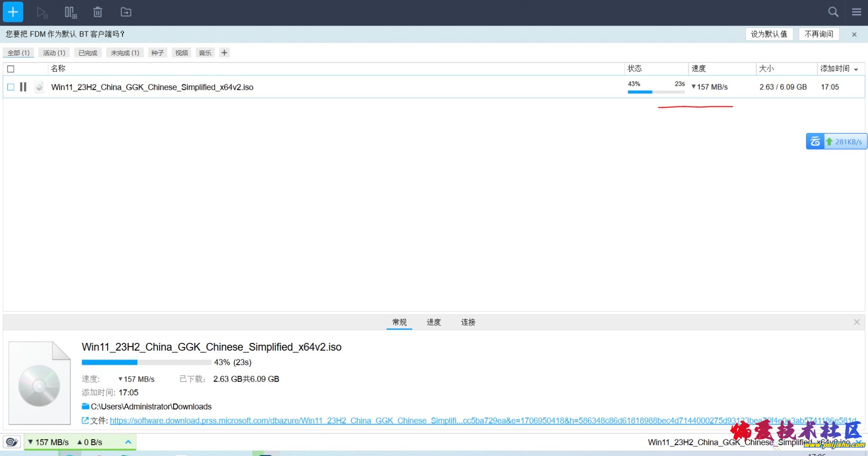
Task: Click the progress bar in details panel
Action: [x=146, y=362]
